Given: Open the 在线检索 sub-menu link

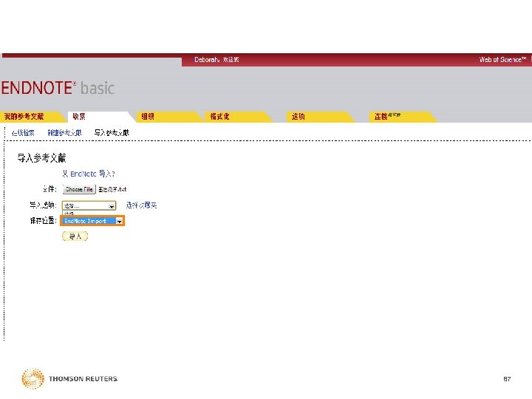Looking at the screenshot, I should [23, 133].
